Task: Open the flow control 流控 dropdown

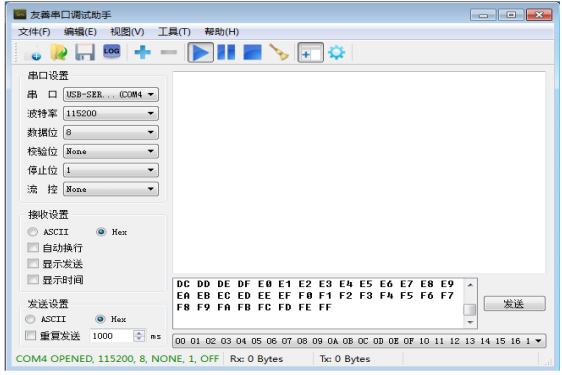Action: coord(111,189)
